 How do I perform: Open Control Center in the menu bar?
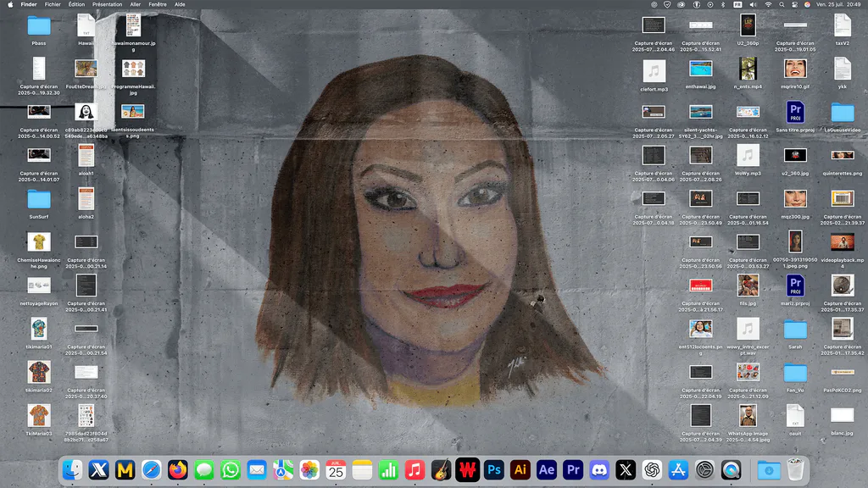tap(794, 4)
